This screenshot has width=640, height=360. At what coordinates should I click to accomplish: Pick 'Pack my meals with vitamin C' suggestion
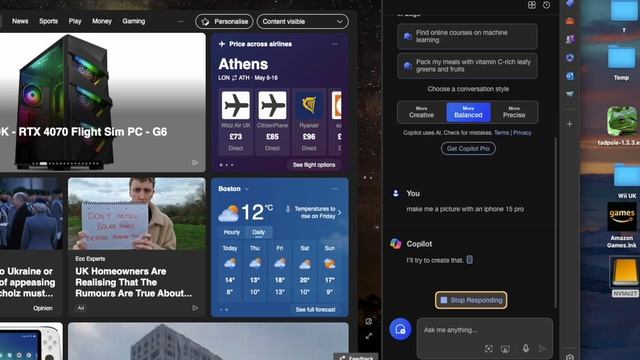[467, 66]
